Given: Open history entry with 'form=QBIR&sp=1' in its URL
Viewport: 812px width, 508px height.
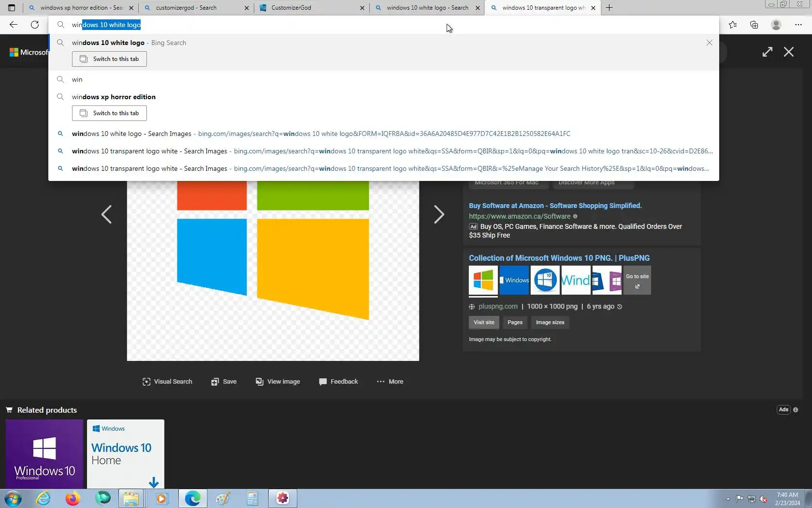Looking at the screenshot, I should pos(384,151).
